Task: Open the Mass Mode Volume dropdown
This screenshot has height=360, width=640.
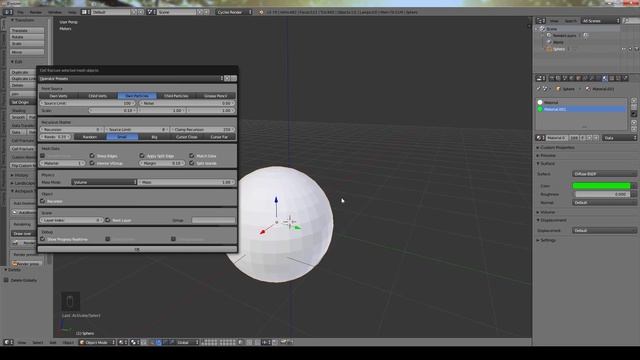Action: 104,182
